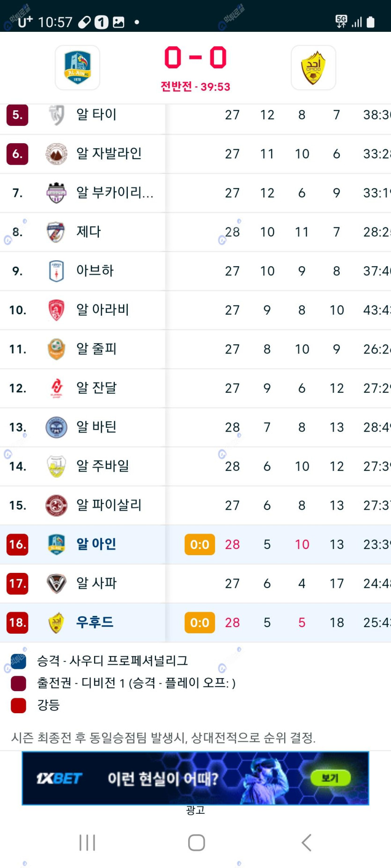This screenshot has height=868, width=391.
Task: Tap the 알 타이 team crest
Action: (x=57, y=115)
